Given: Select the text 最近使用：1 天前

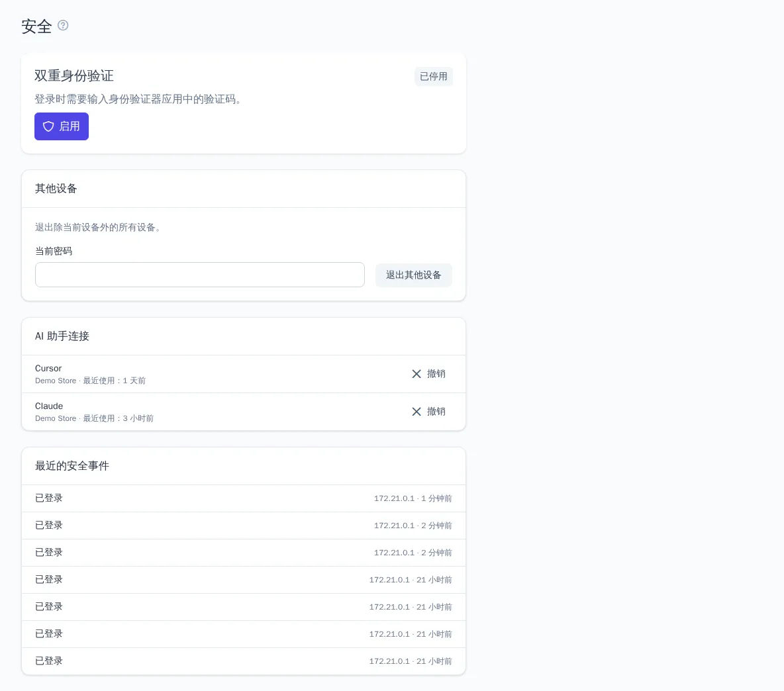Looking at the screenshot, I should tap(115, 381).
